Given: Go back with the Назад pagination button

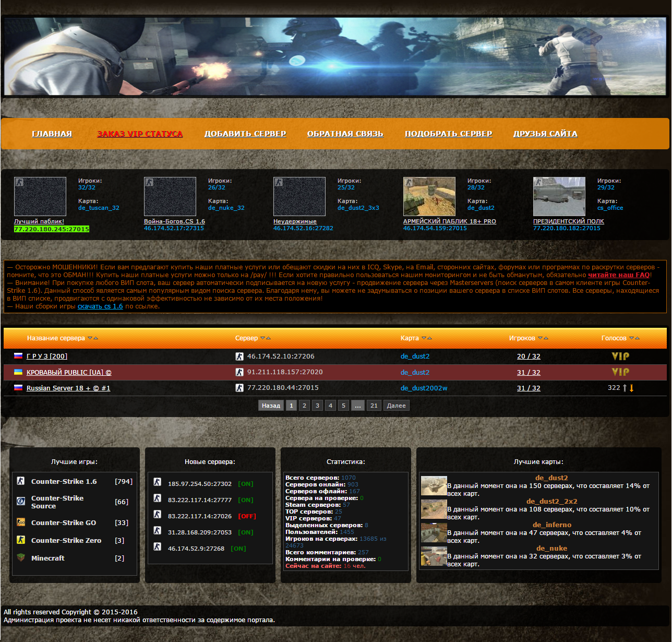Looking at the screenshot, I should (x=271, y=406).
